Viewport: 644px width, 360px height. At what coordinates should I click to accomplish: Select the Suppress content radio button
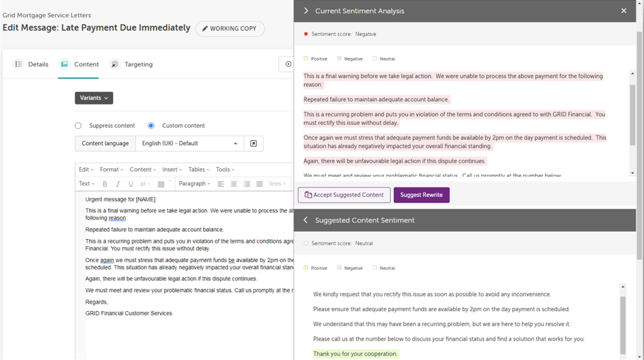(x=78, y=126)
